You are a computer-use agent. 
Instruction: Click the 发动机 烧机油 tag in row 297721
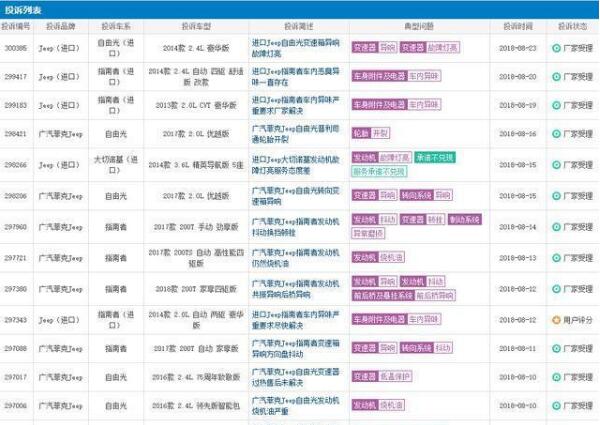pos(378,257)
